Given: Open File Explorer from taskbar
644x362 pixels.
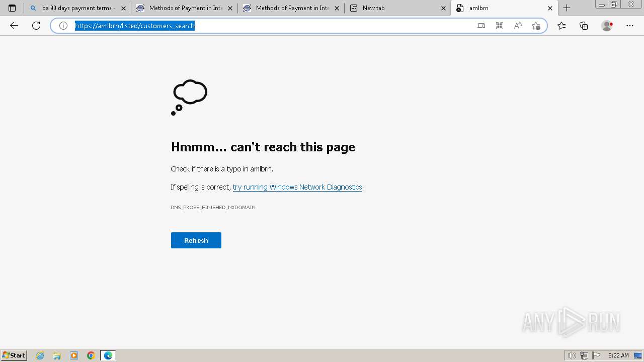Looking at the screenshot, I should pos(57,355).
